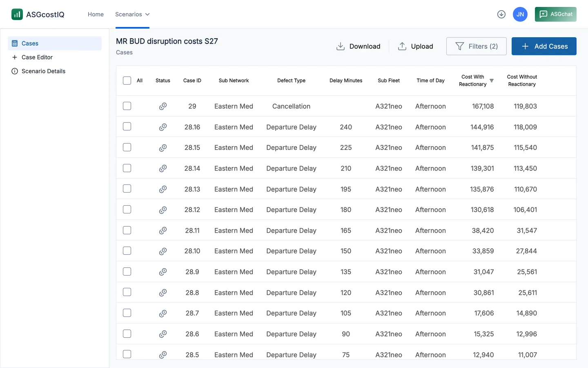Click the Add Cases button
The image size is (588, 368).
(544, 46)
